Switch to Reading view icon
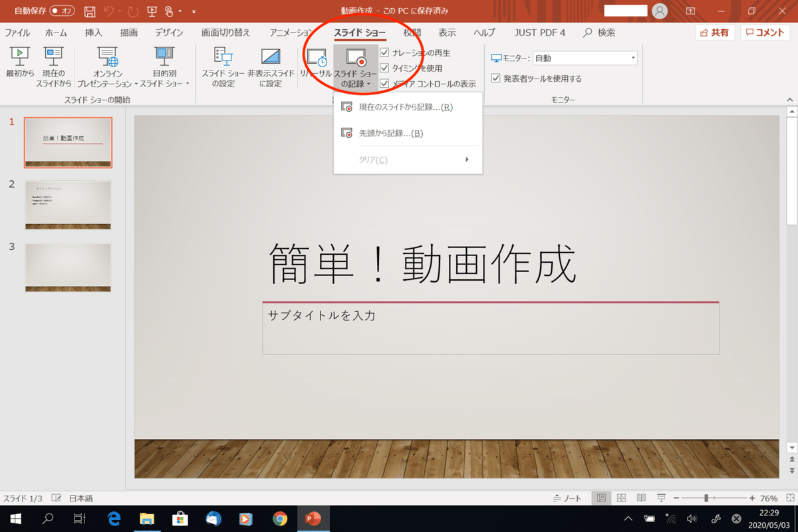Image resolution: width=798 pixels, height=532 pixels. point(641,498)
